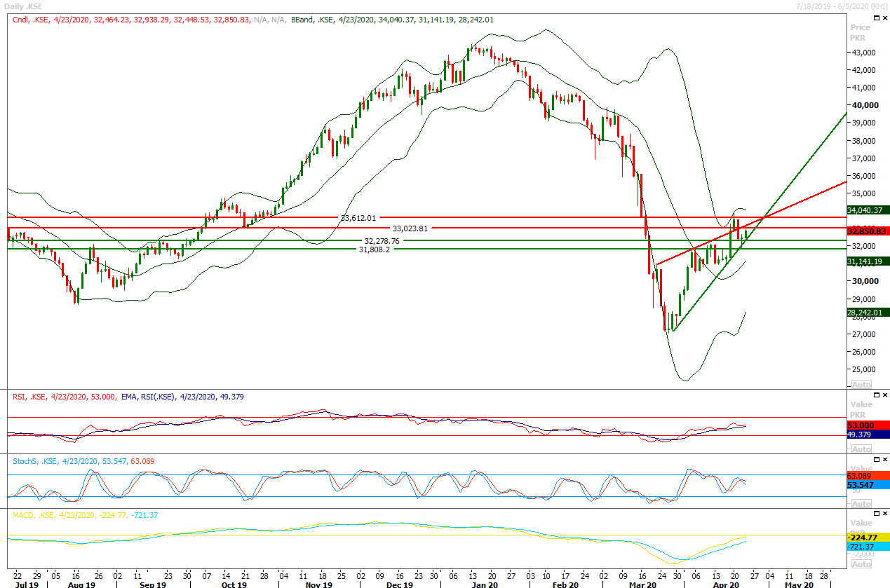Click the 53.547 stochastic value tag
This screenshot has width=890, height=588.
coord(868,485)
